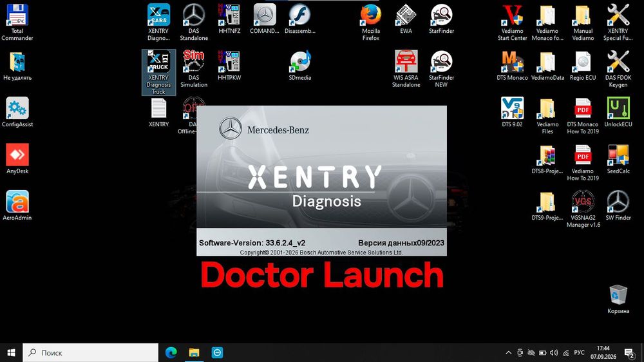Launch WIS ASRA Standalone

406,69
